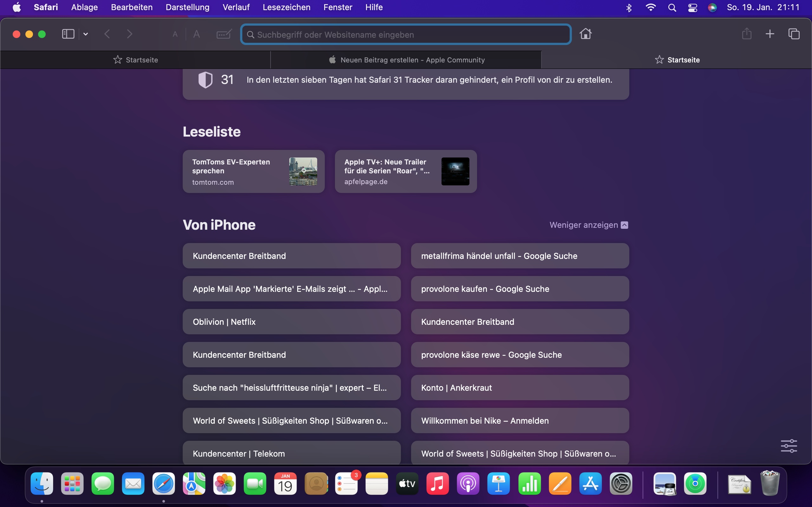Show the tab overview
812x507 pixels.
(794, 34)
